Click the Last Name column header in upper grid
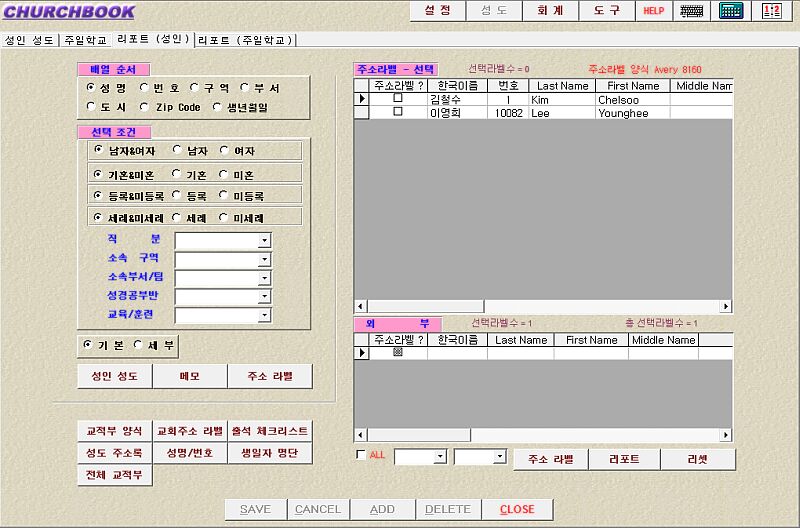The image size is (800, 528). 562,86
